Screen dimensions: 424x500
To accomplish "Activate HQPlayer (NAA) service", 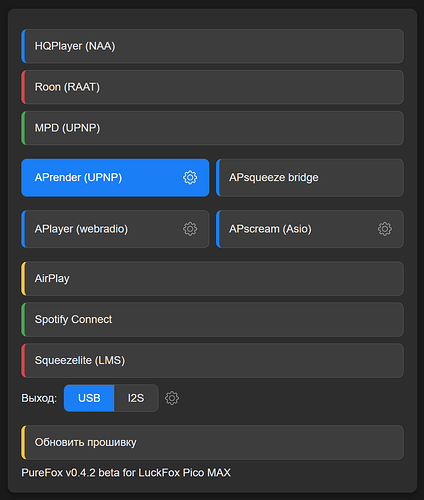I will tap(212, 46).
